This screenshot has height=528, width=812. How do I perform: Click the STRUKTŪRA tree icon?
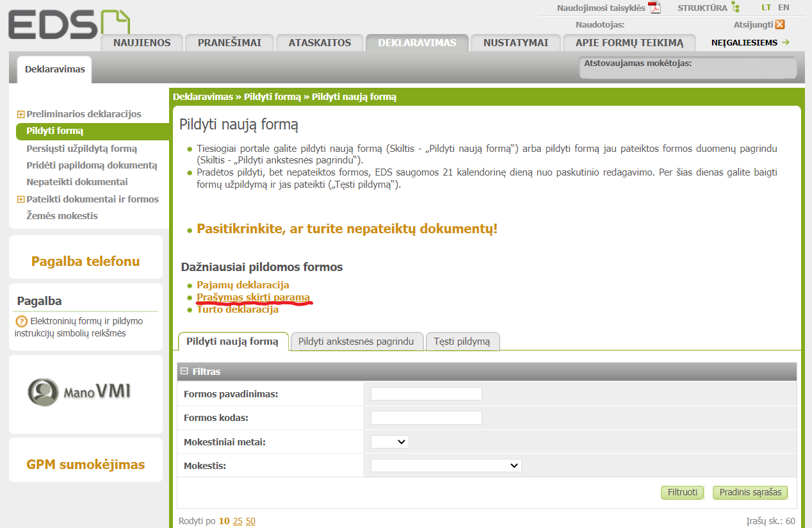click(x=735, y=8)
